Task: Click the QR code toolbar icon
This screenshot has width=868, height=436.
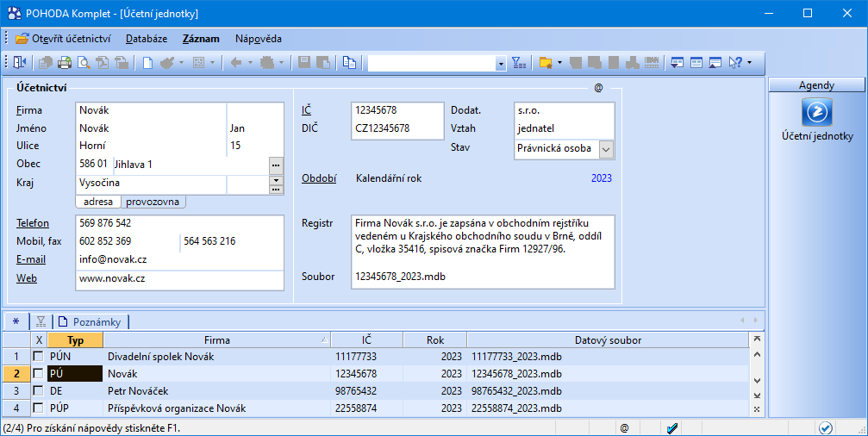Action: pyautogui.click(x=199, y=63)
